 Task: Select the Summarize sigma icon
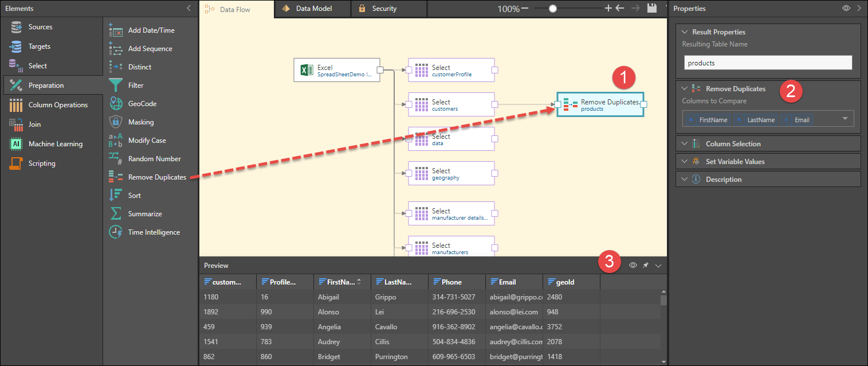point(116,214)
